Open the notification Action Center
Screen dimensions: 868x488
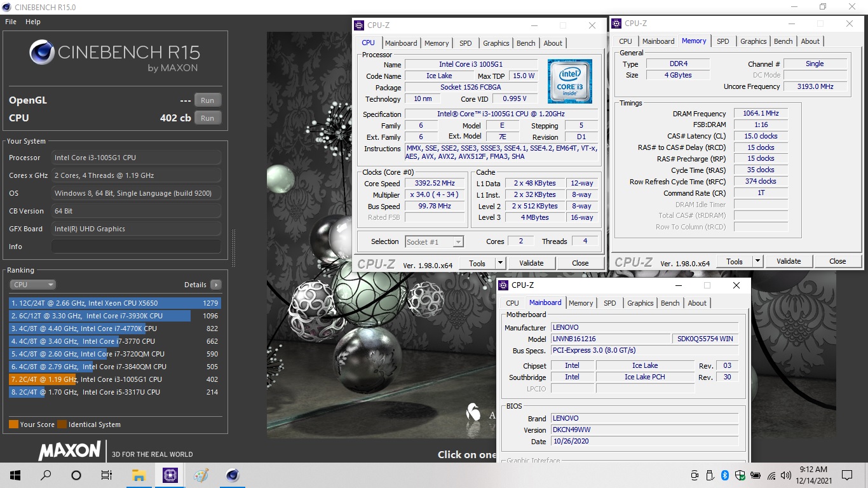pos(847,475)
